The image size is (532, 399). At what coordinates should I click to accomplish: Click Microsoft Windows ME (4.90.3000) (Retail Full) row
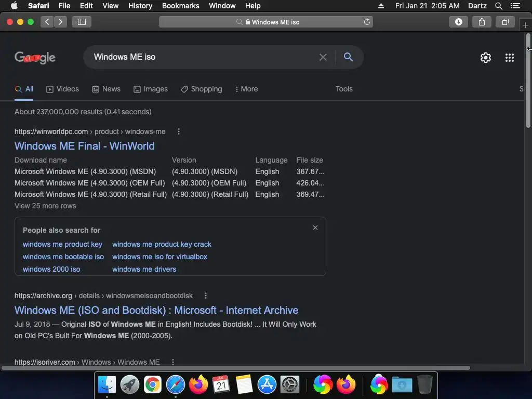point(170,195)
